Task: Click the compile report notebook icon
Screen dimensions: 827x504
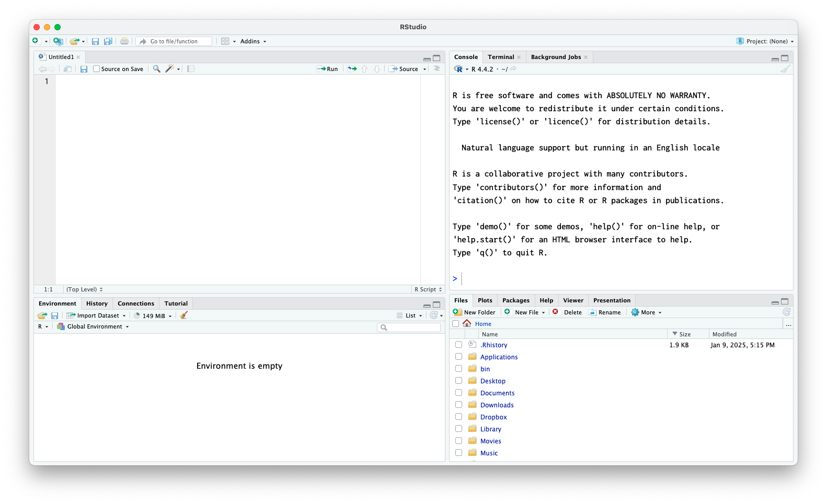Action: pyautogui.click(x=191, y=69)
